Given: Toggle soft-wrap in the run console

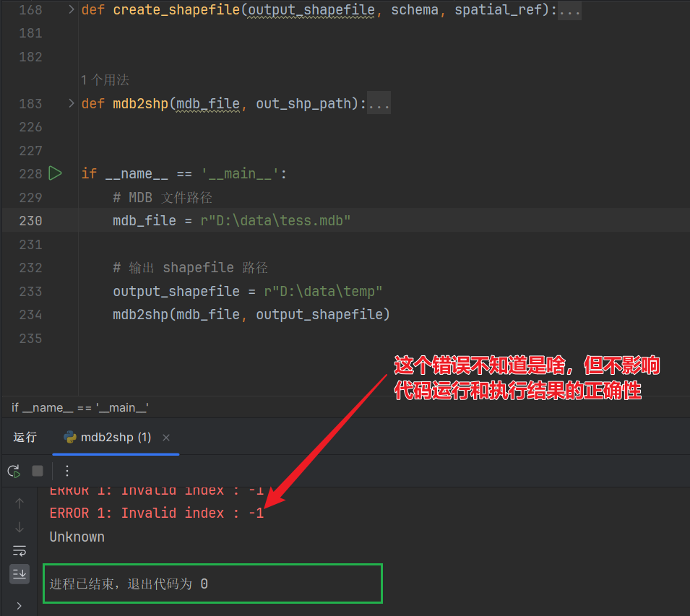Looking at the screenshot, I should point(19,550).
